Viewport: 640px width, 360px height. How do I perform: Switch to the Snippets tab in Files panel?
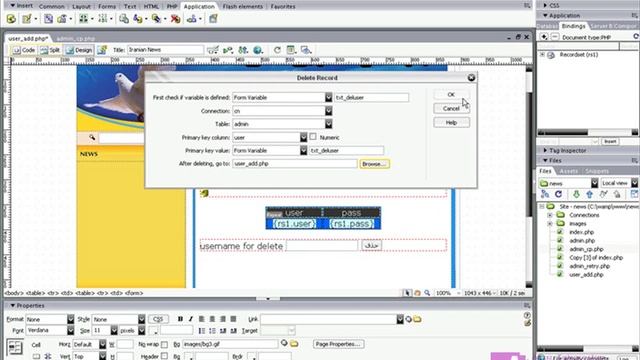click(596, 171)
